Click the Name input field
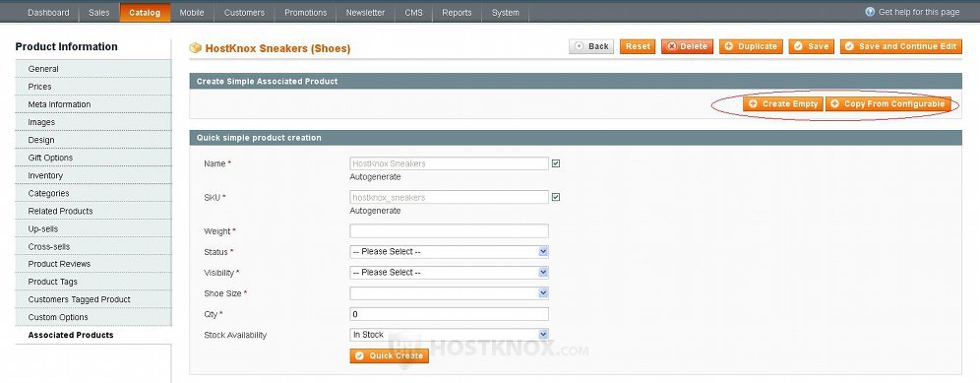 tap(449, 163)
